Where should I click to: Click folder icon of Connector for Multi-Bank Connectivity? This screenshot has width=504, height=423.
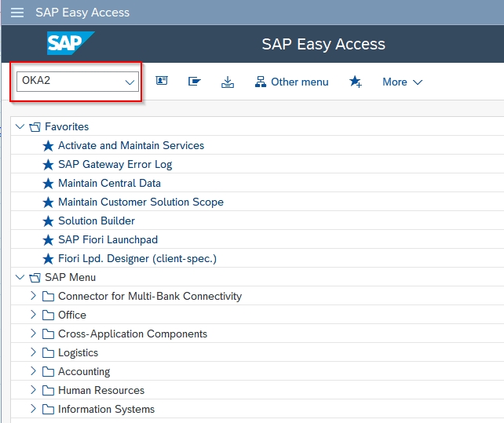click(48, 297)
